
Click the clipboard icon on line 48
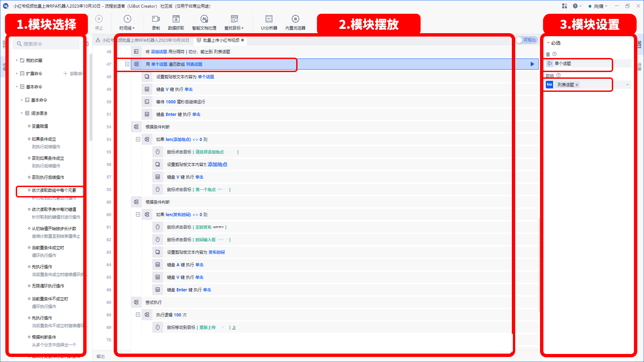coord(147,77)
